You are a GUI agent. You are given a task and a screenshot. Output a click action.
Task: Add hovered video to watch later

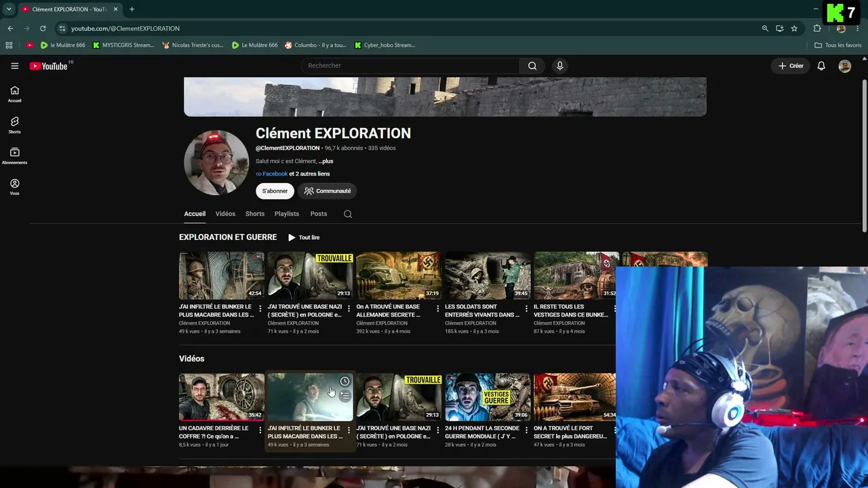[x=344, y=382]
